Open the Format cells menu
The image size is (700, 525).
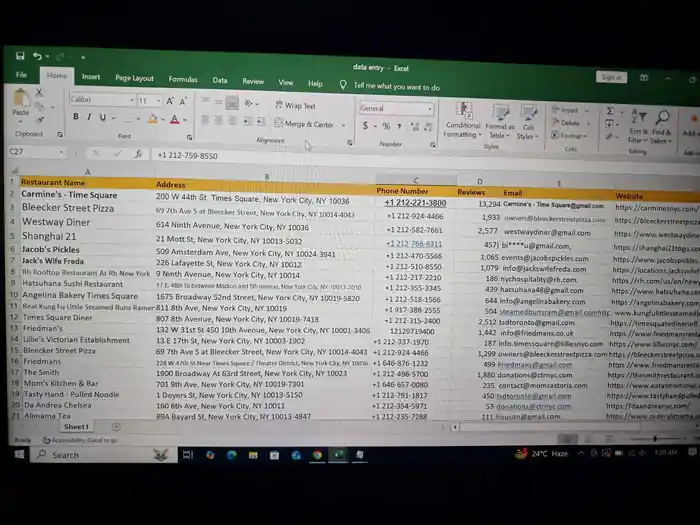[570, 135]
